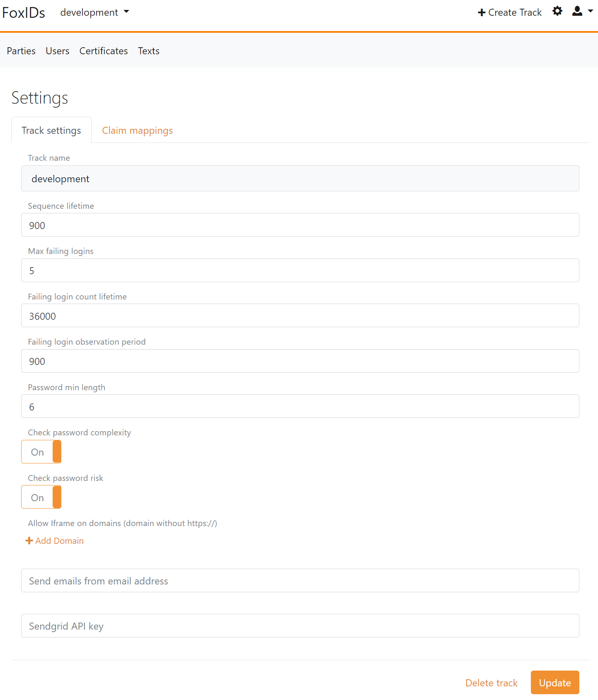Turn off Check password risk

[41, 497]
